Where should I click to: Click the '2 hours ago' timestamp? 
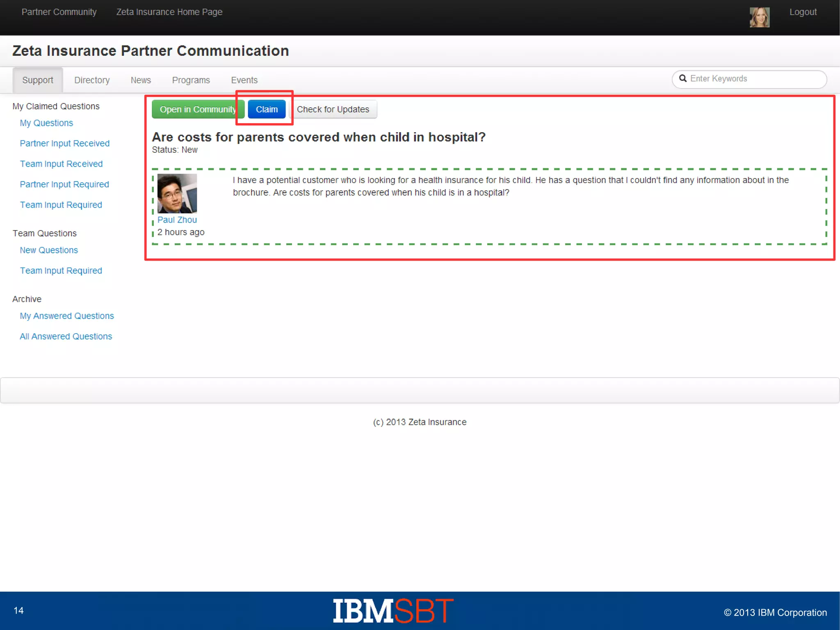[x=181, y=232]
